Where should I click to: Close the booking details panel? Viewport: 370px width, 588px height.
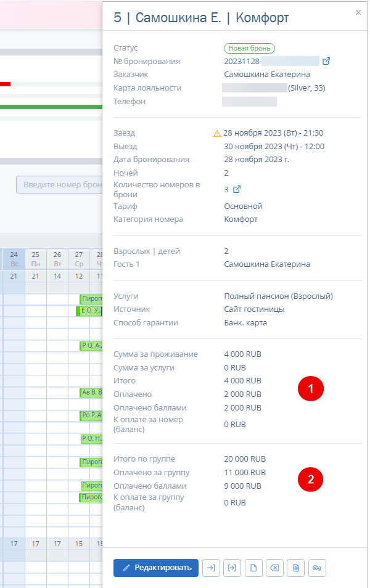[x=358, y=12]
